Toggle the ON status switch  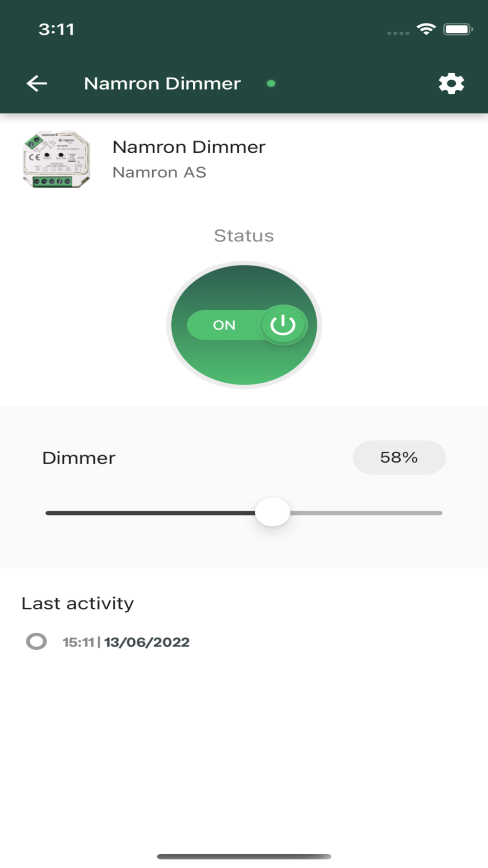pos(247,325)
